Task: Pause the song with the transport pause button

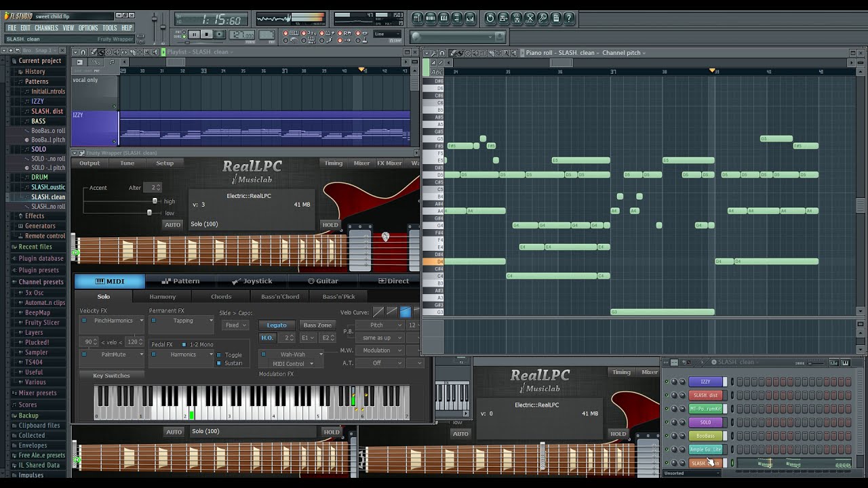Action: pos(194,34)
